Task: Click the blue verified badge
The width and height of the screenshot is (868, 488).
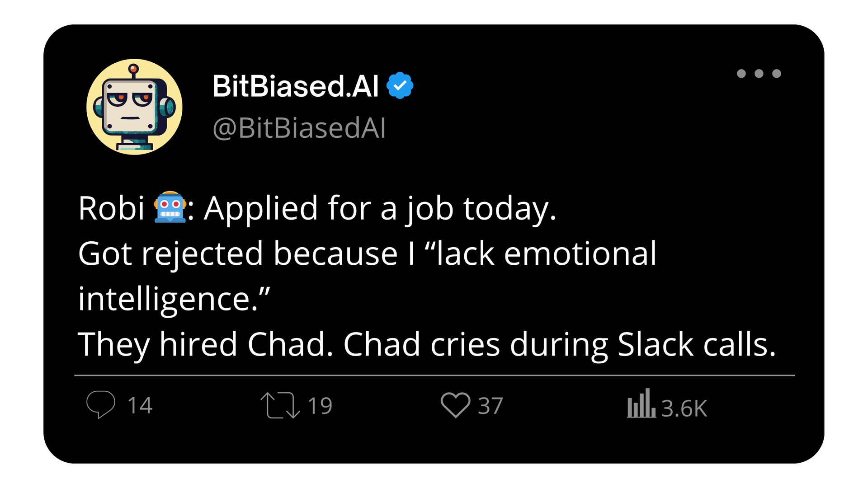Action: click(x=400, y=85)
